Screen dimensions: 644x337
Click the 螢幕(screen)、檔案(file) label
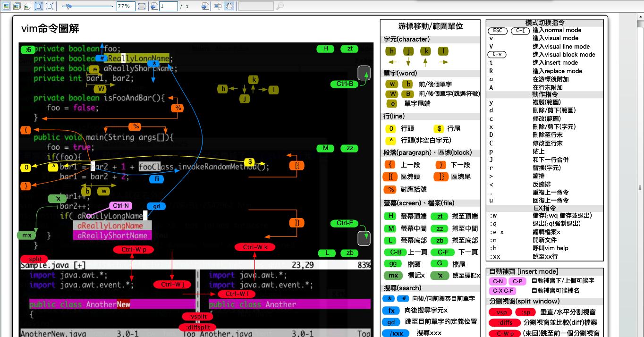(419, 203)
